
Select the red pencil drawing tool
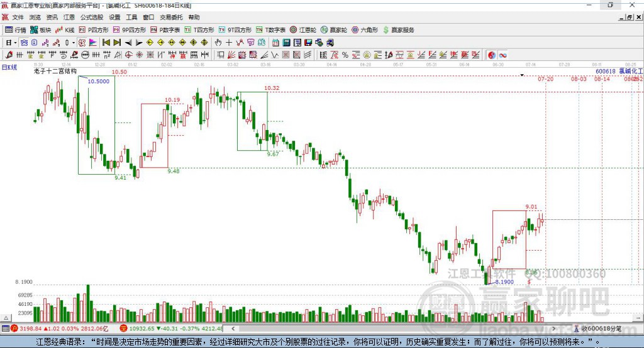[9, 55]
